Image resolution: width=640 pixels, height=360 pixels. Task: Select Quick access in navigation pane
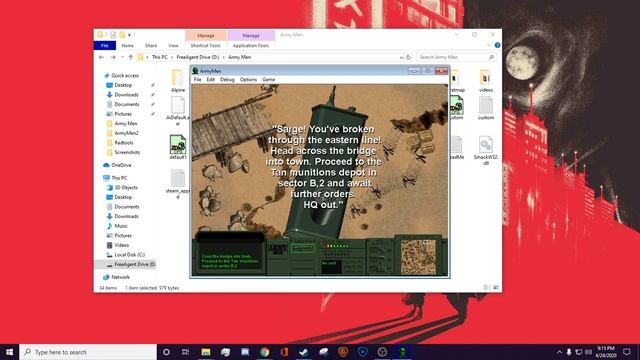pos(125,76)
